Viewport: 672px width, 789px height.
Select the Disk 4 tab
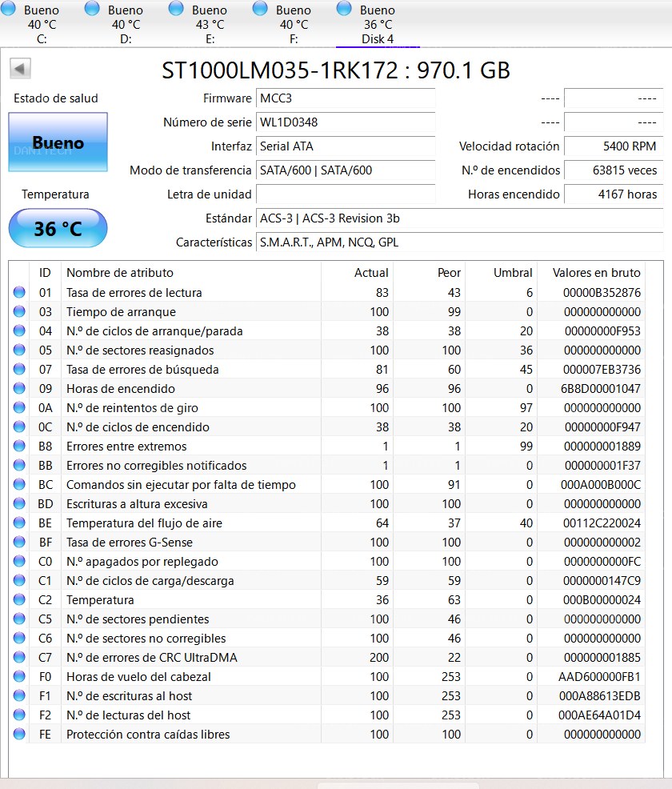(x=378, y=24)
